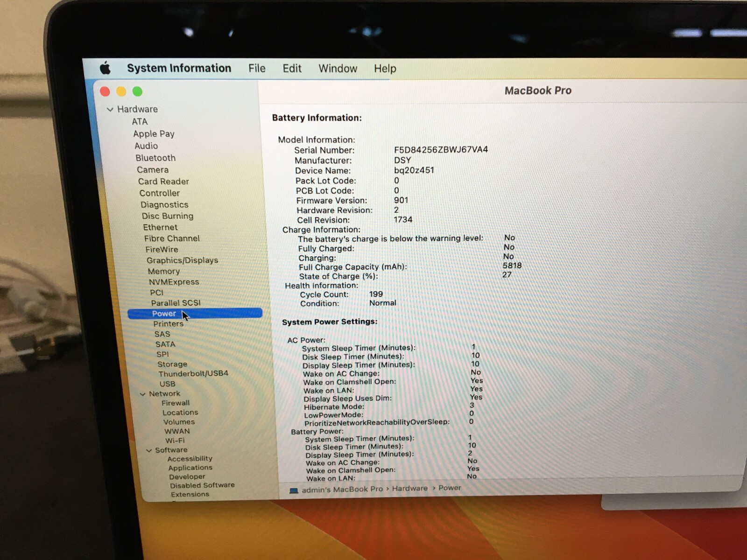Screen dimensions: 747x560
Task: Open the File menu
Action: tap(257, 69)
